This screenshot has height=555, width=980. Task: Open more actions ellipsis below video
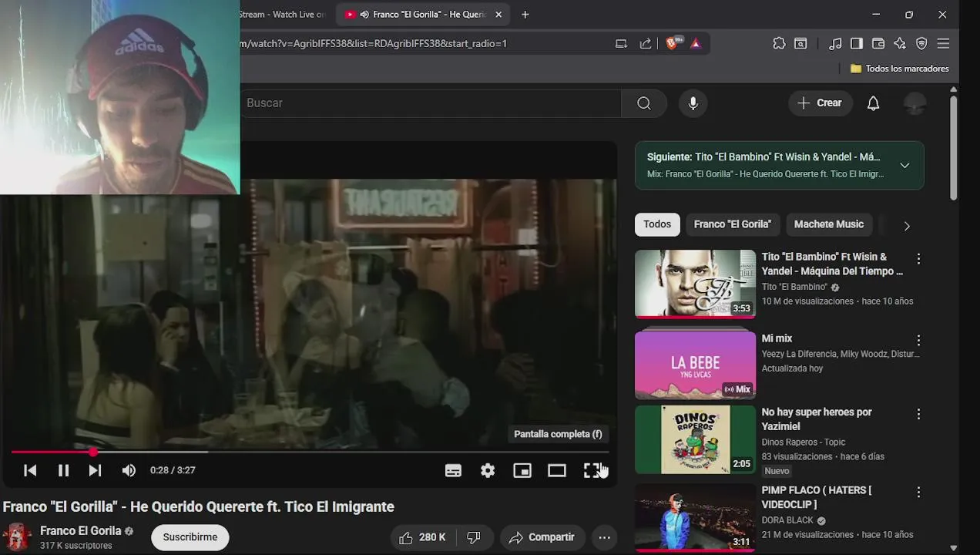tap(604, 537)
